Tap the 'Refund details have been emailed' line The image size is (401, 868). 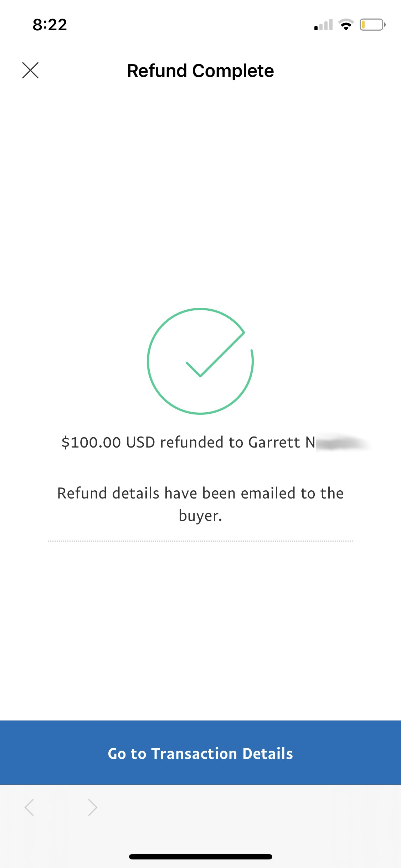pos(200,493)
